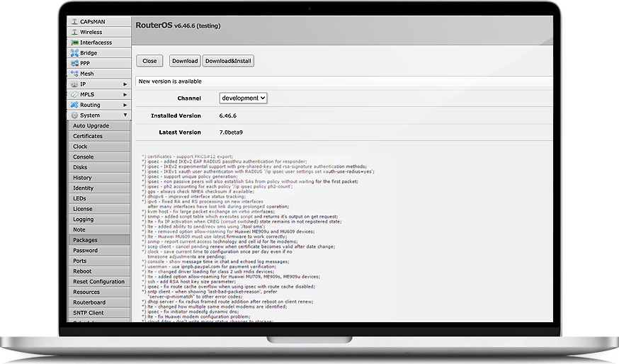This screenshot has width=619, height=364.
Task: Open Auto Upgrade under System
Action: pos(99,125)
